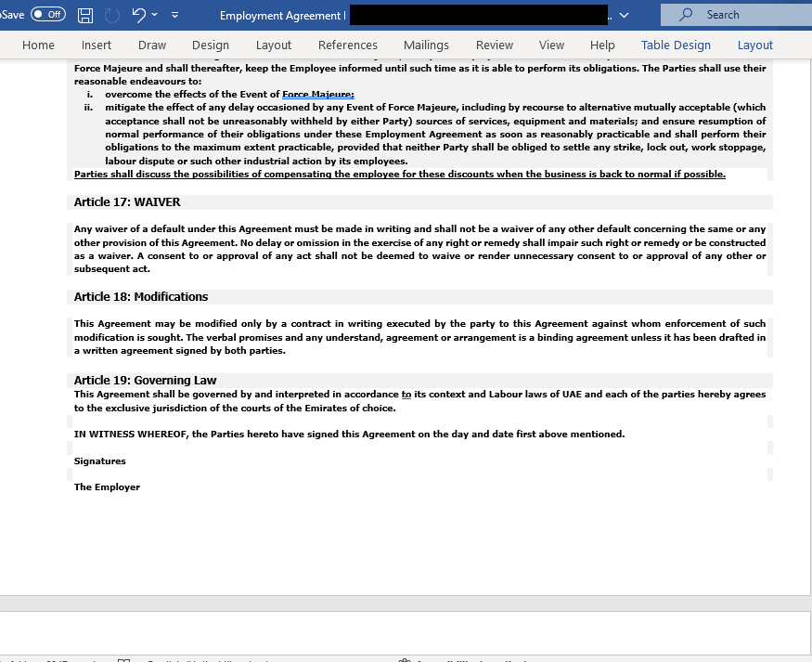Open the References tab
This screenshot has height=662, width=812.
pyautogui.click(x=347, y=45)
